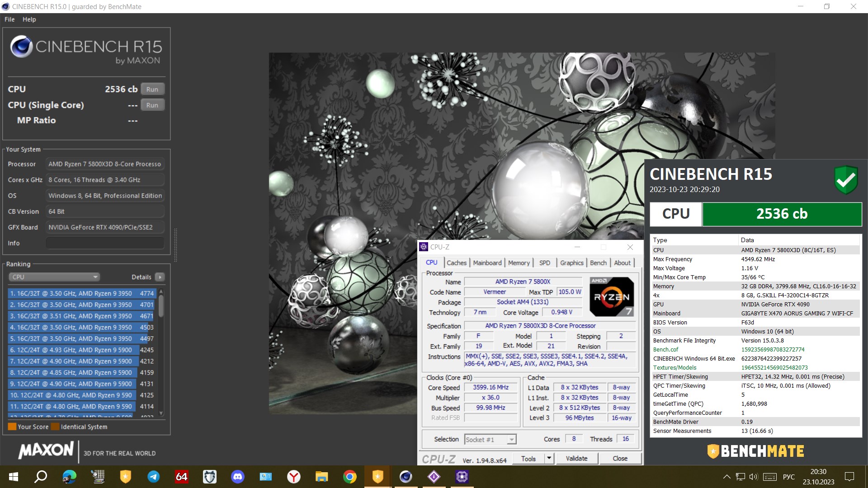Image resolution: width=868 pixels, height=488 pixels.
Task: Open the Windows Start menu
Action: coord(13,477)
